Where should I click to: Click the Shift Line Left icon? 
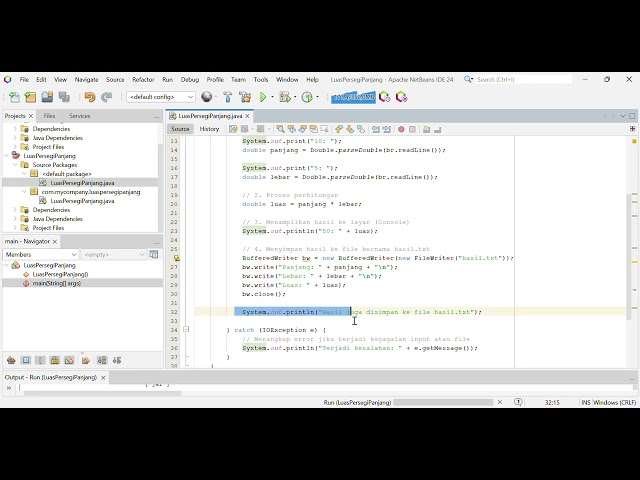(x=376, y=129)
